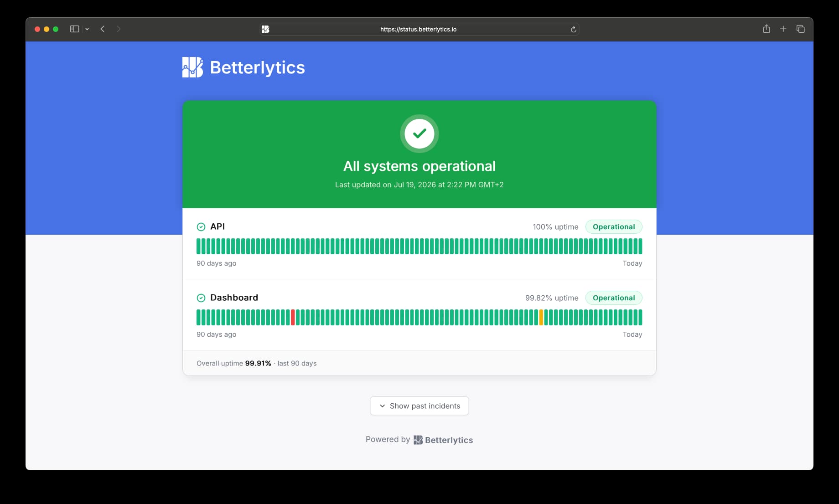
Task: Click the red outage bar in Dashboard uptime
Action: [293, 317]
